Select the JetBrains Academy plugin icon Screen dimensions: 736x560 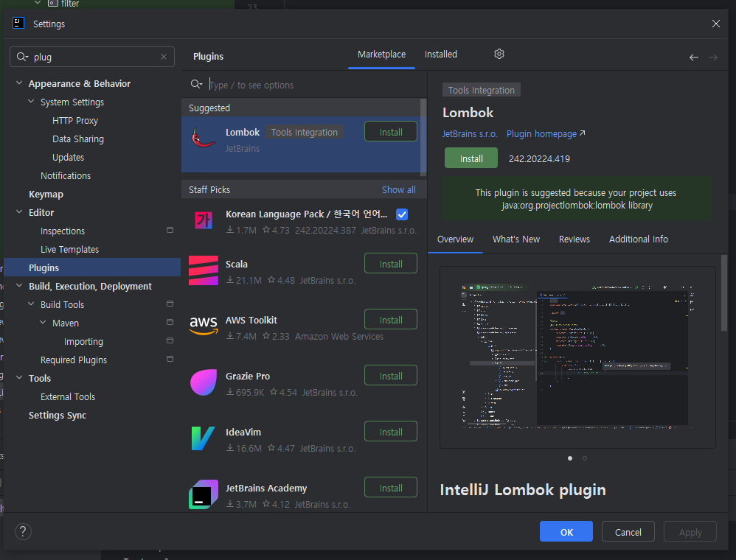(204, 494)
